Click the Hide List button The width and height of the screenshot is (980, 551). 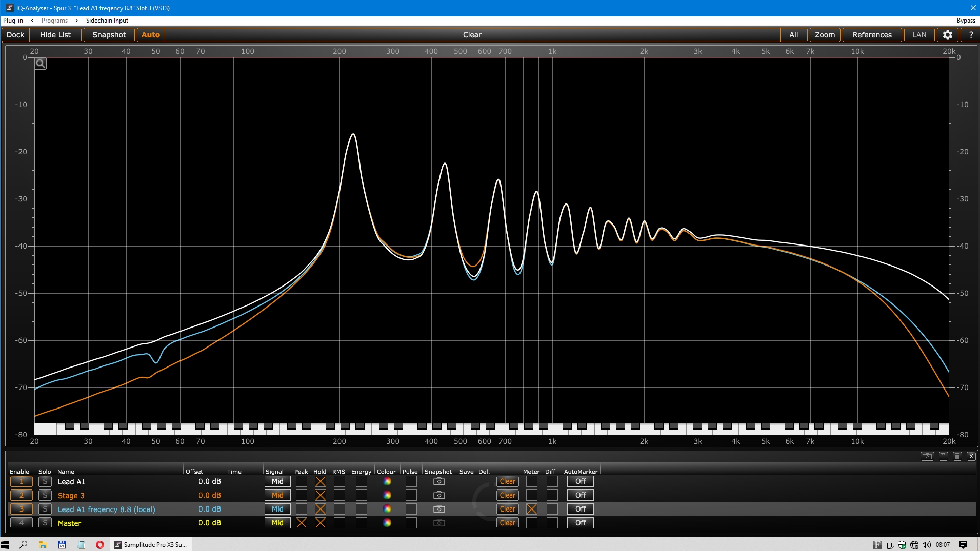tap(55, 35)
